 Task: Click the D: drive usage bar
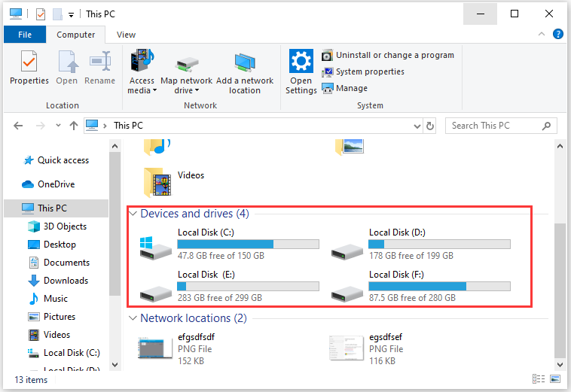439,244
